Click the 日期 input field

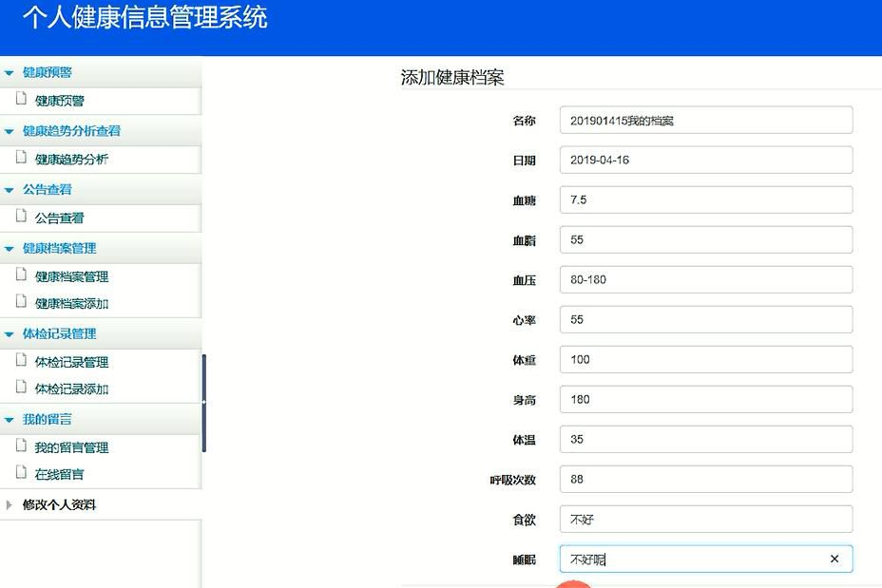[706, 161]
